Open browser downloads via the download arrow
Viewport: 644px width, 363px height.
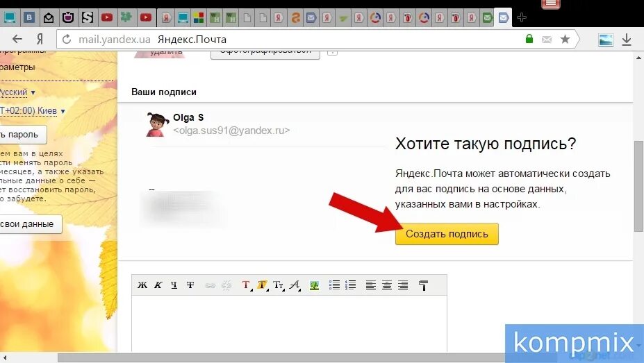tap(627, 40)
